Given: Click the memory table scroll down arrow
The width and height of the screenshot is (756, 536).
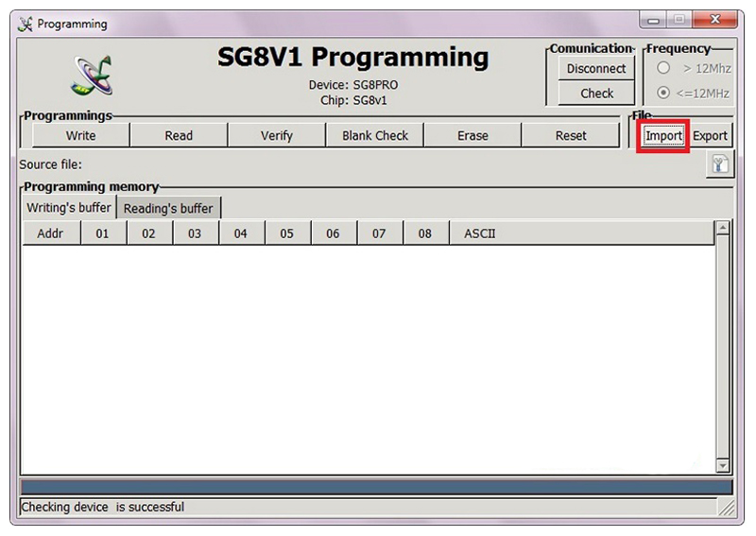Looking at the screenshot, I should coord(723,465).
